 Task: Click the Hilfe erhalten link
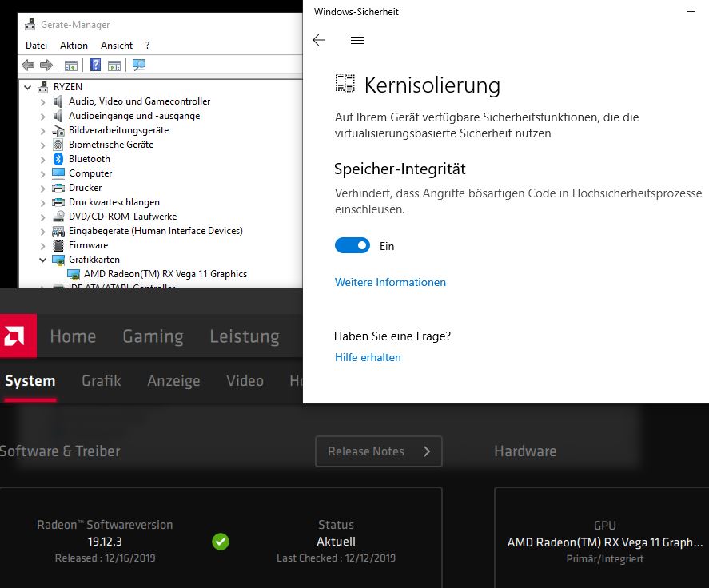click(x=368, y=357)
